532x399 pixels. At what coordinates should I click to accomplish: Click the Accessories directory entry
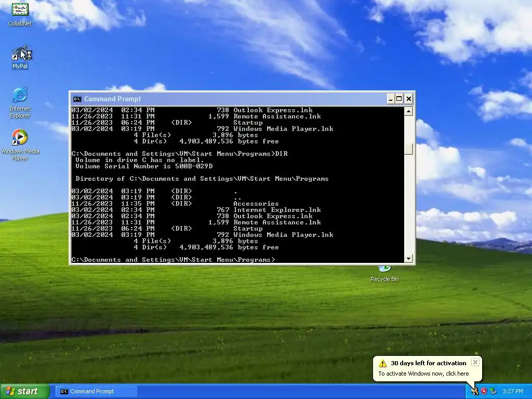pos(175,204)
